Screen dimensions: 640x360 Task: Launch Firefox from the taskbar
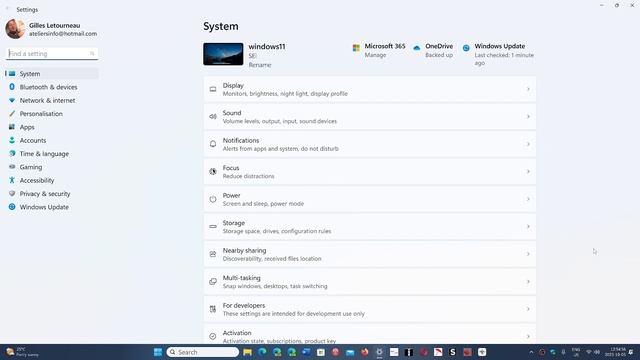(364, 352)
